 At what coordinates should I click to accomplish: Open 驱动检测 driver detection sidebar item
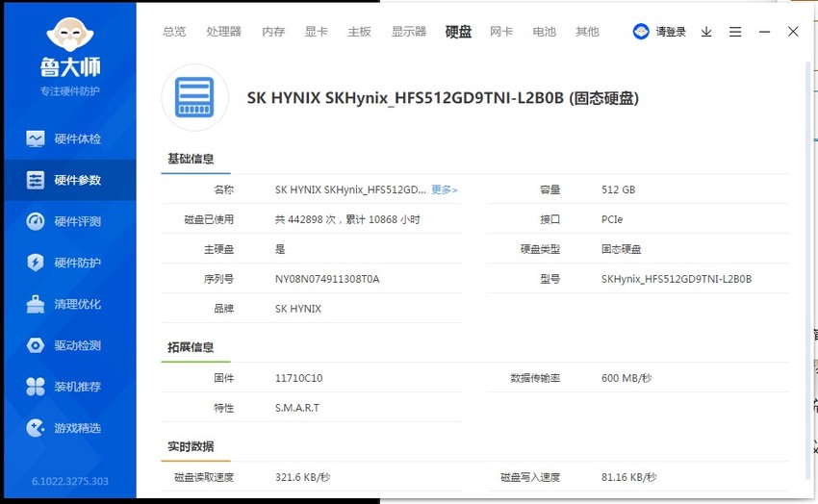point(70,345)
